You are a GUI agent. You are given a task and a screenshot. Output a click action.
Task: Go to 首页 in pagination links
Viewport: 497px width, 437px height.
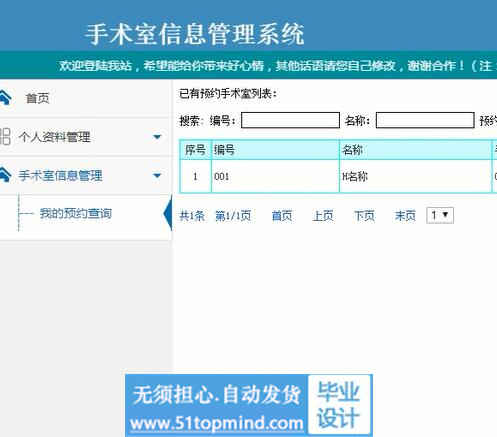pos(282,216)
